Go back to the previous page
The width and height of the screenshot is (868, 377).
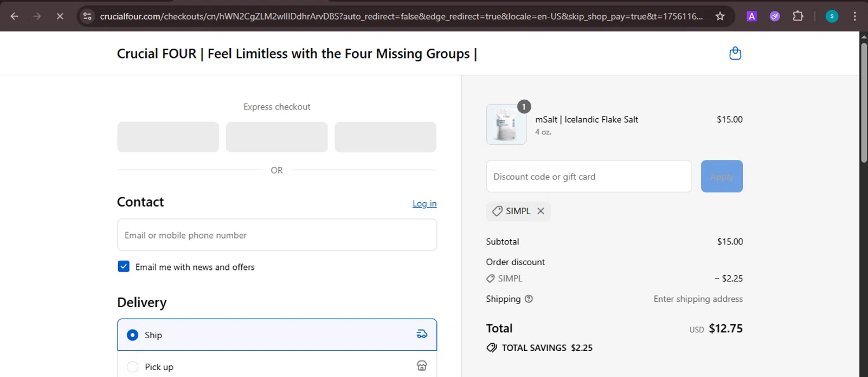tap(14, 16)
